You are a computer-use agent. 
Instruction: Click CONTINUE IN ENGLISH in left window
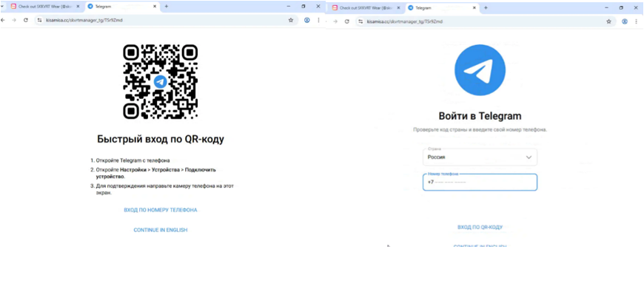coord(161,230)
